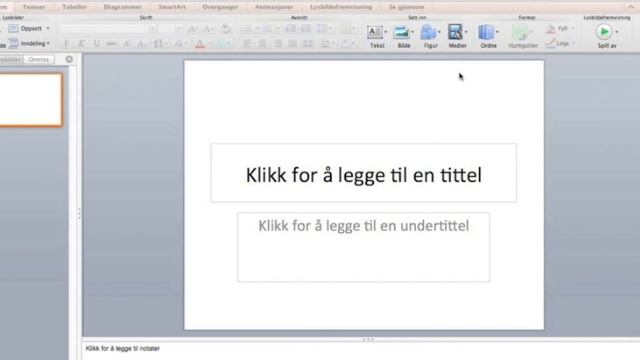Toggle subscript formatting
This screenshot has width=640, height=360.
tap(141, 43)
